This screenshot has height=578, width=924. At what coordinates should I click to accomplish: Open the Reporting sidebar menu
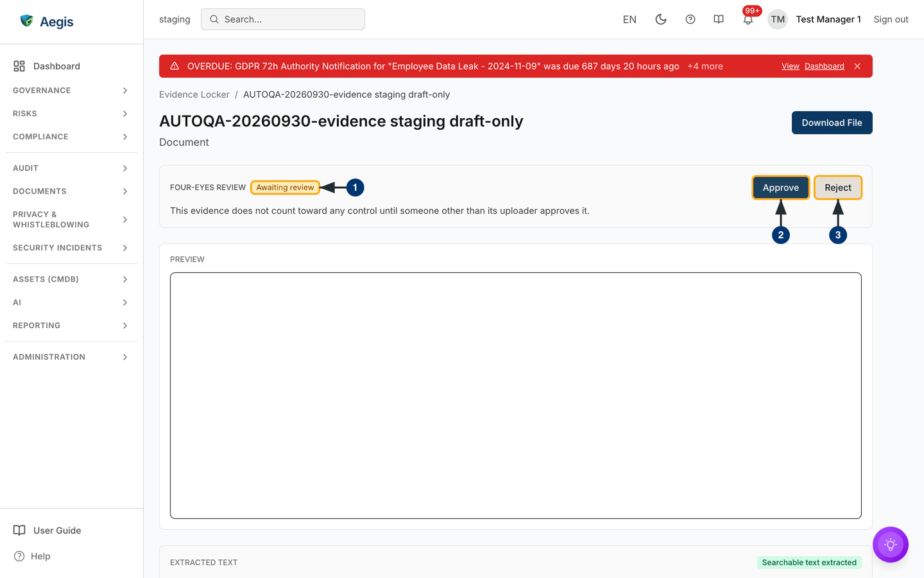click(71, 326)
